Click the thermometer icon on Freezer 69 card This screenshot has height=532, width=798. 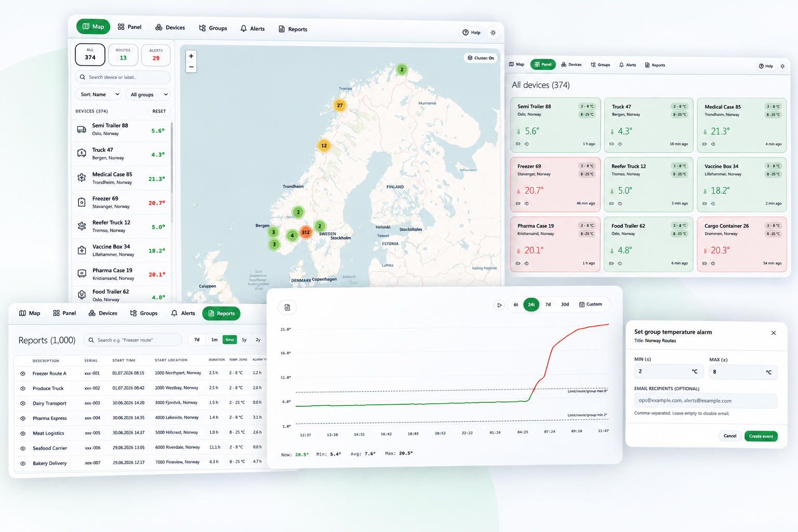tap(518, 191)
